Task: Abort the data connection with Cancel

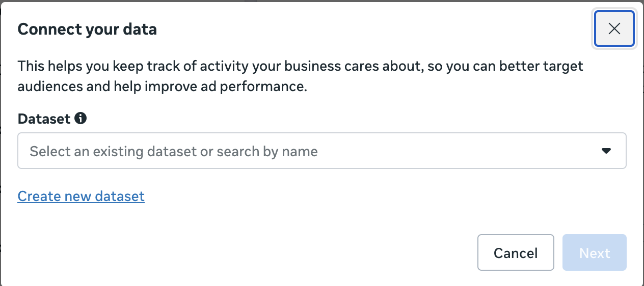Action: tap(516, 252)
